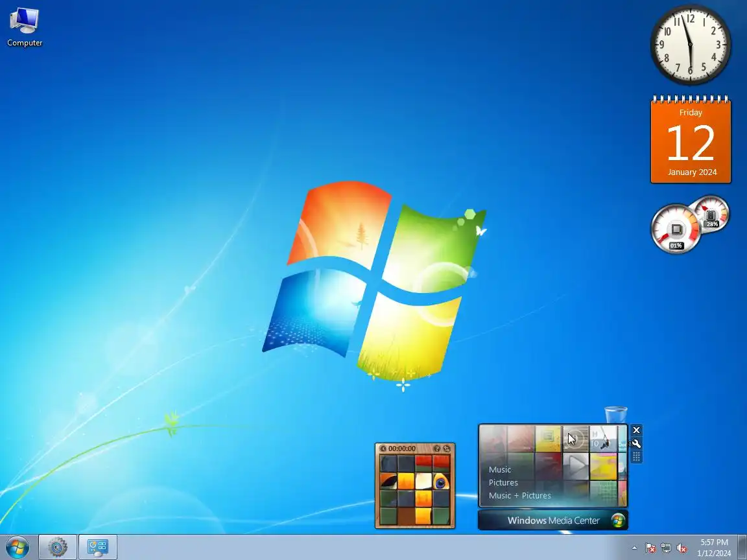Screen dimensions: 747x560
Task: Click the memory usage dial showing 28%
Action: [711, 213]
